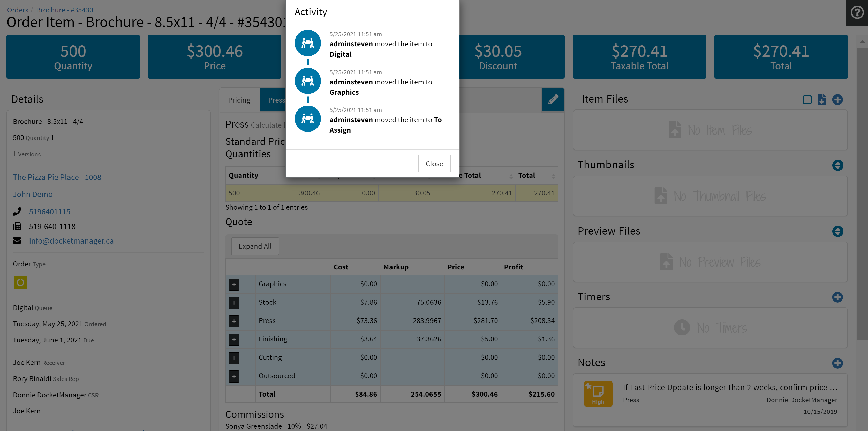Switch to the Pricing tab
This screenshot has width=868, height=431.
point(239,100)
